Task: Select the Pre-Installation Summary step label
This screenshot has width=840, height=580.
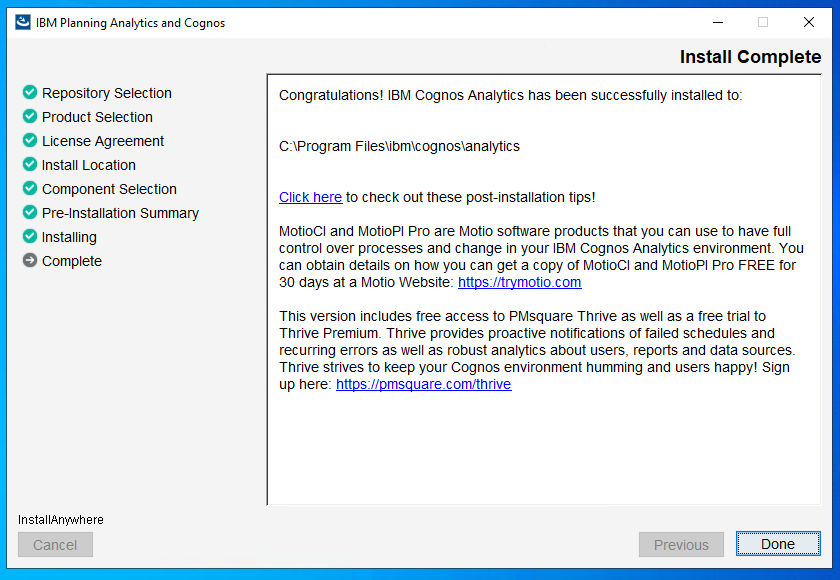Action: [x=120, y=213]
